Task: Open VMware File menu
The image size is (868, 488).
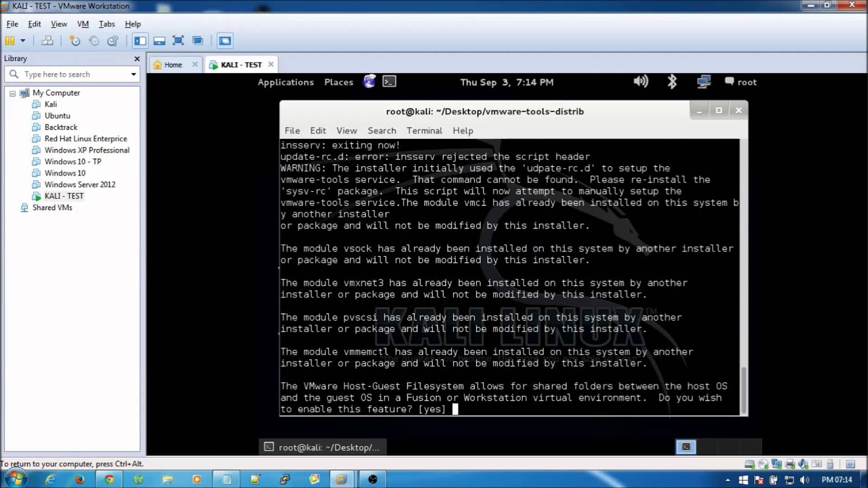Action: [12, 24]
